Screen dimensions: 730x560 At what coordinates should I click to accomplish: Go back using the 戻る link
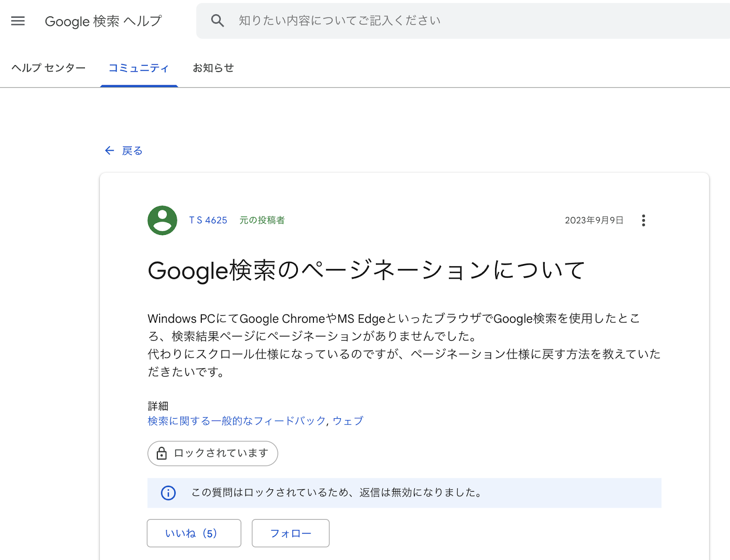pos(132,151)
